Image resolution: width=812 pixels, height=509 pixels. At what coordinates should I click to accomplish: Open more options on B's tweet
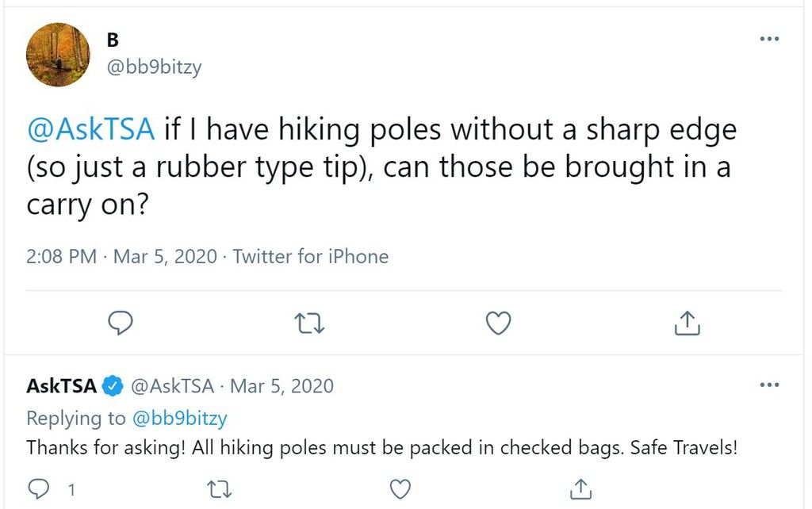coord(769,39)
